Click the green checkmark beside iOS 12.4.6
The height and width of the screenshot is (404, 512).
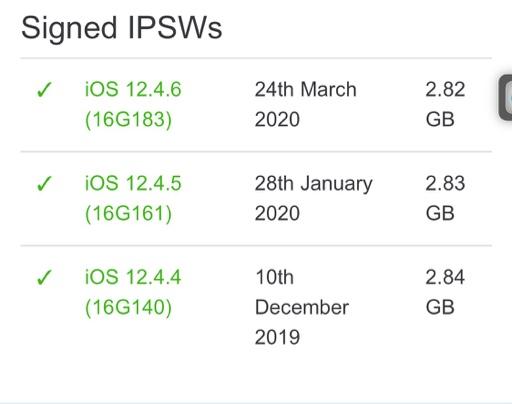coord(44,89)
